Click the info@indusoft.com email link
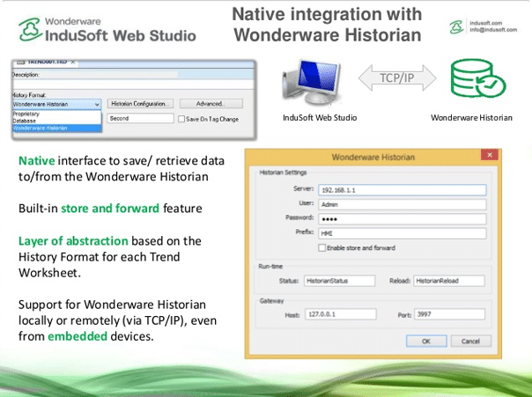Screen dimensions: 532x397 pyautogui.click(x=493, y=30)
